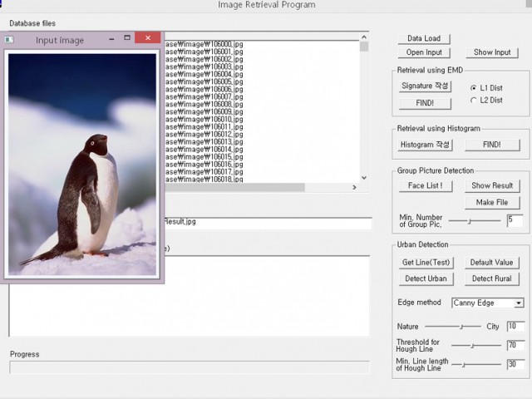The height and width of the screenshot is (399, 532).
Task: Click the Face List ! button
Action: [x=425, y=186]
